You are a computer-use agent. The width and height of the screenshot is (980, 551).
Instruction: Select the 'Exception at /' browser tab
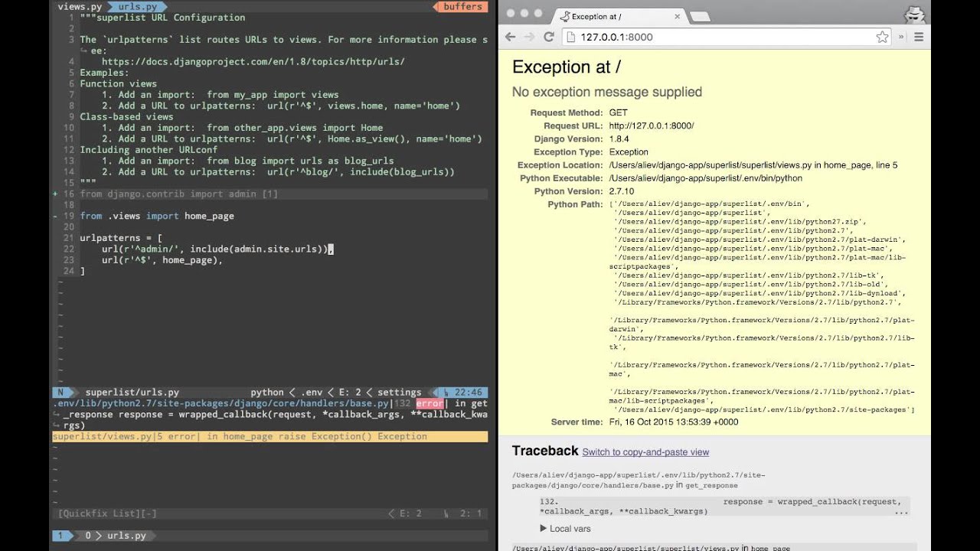(x=619, y=16)
